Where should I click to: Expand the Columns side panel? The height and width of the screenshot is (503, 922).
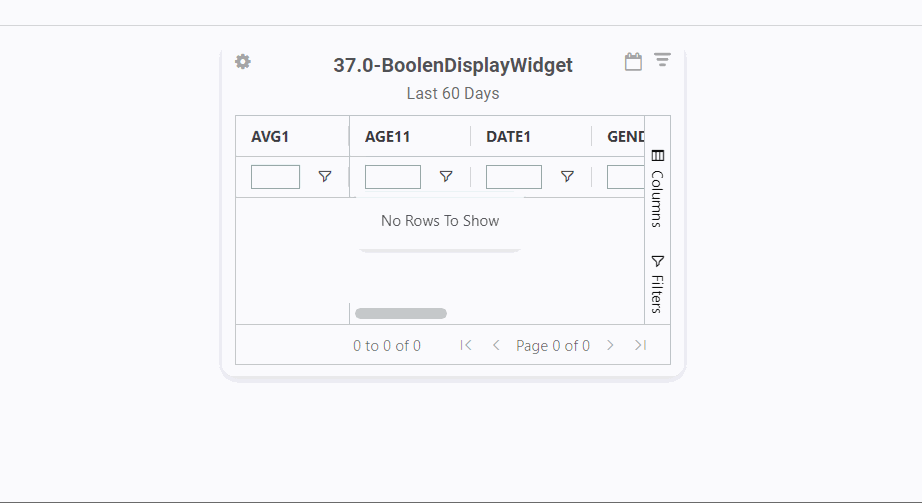657,187
